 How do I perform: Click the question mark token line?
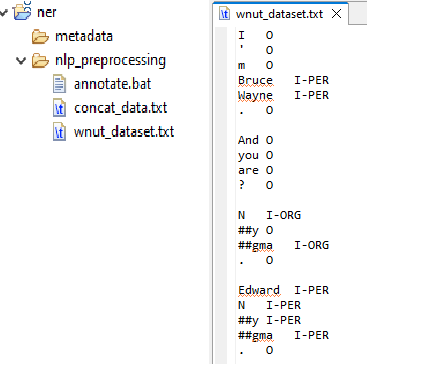point(256,185)
